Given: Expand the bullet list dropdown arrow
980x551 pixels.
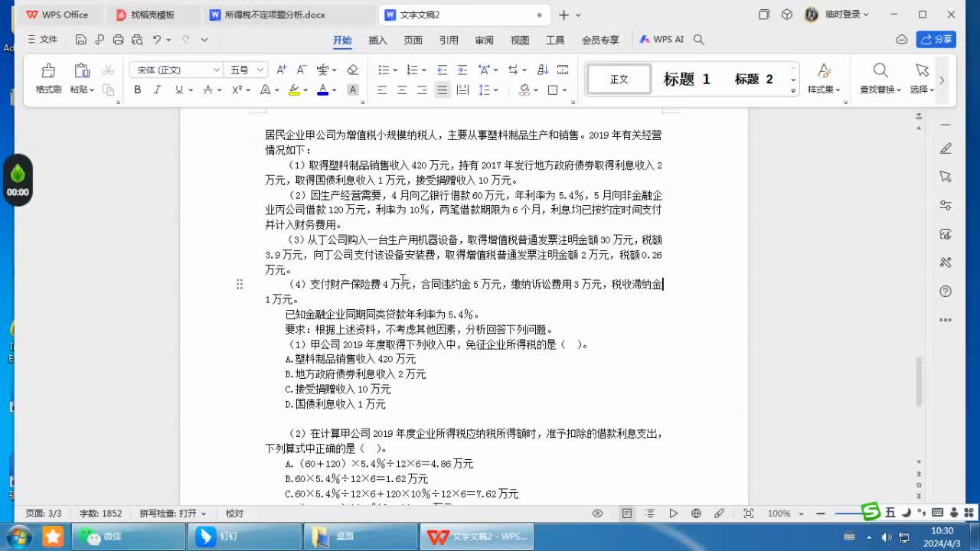Looking at the screenshot, I should [x=395, y=70].
